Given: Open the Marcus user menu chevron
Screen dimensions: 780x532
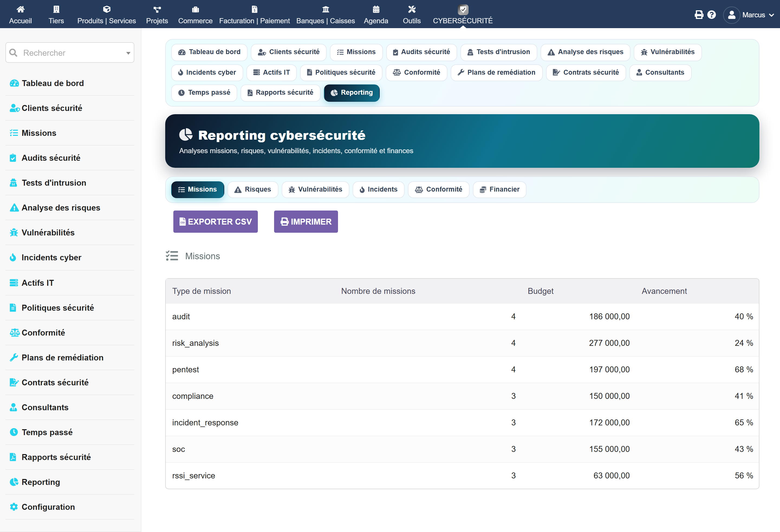Looking at the screenshot, I should point(771,15).
